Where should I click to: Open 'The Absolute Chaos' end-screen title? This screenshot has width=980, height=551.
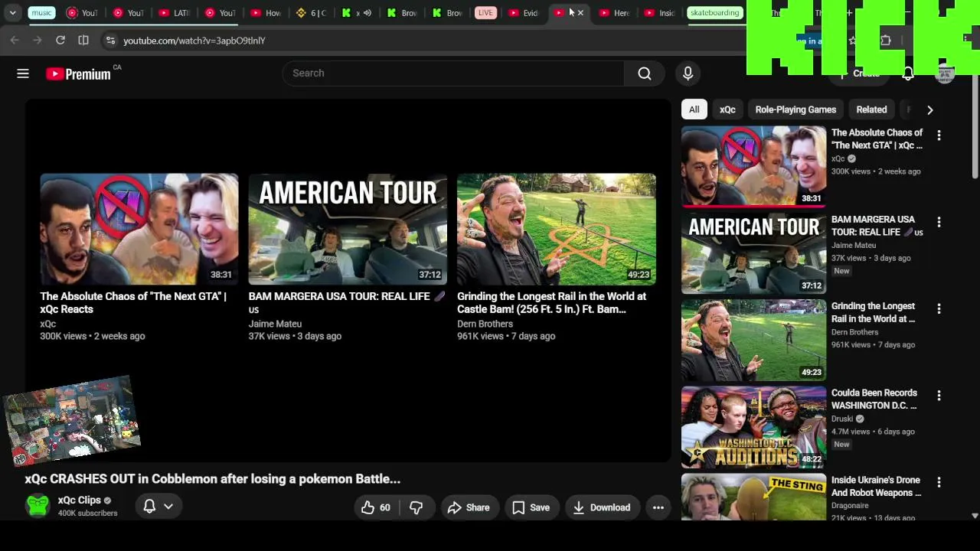tap(133, 303)
